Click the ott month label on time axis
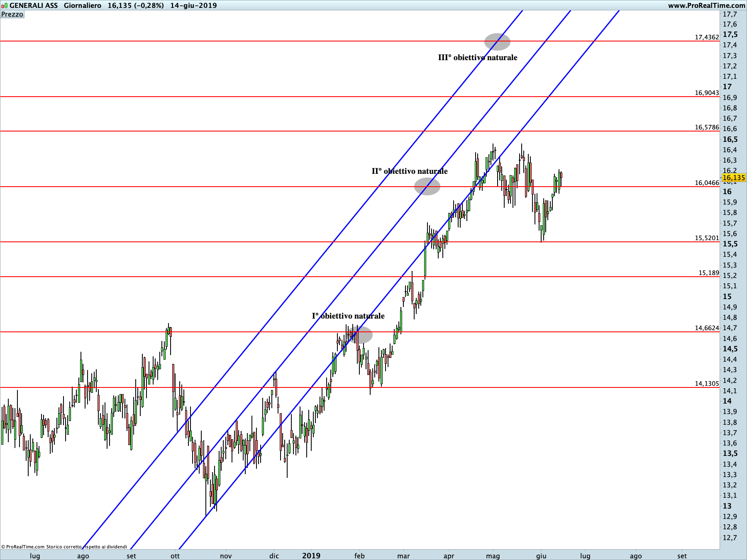This screenshot has width=747, height=560. (x=175, y=556)
